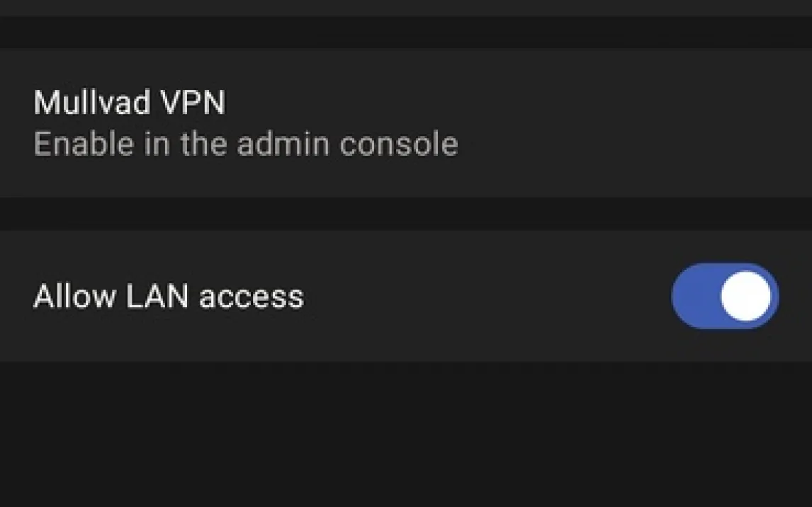
Task: Click the "Enable in the admin console" text
Action: point(246,144)
